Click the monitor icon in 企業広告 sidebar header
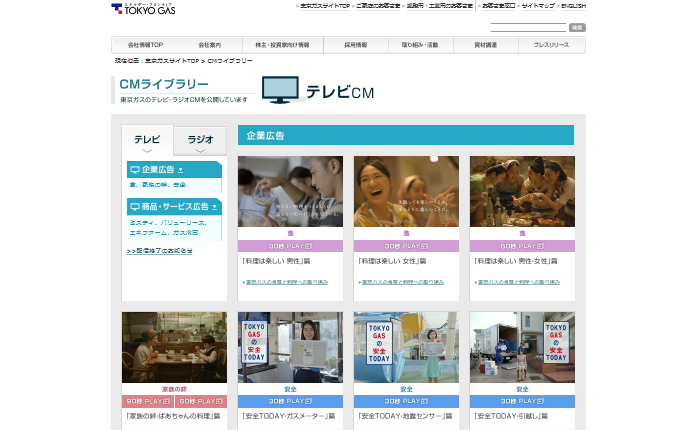 [x=135, y=170]
